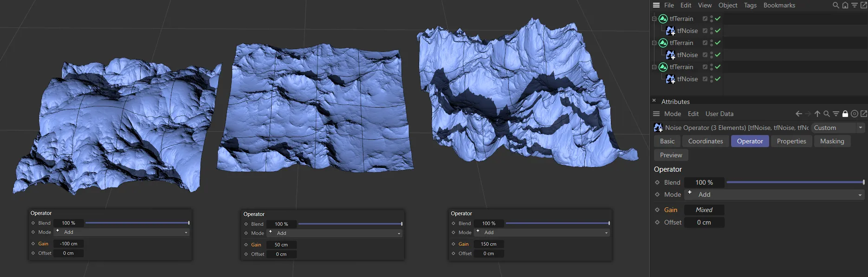Open the Object Manager hamburger menu
868x277 pixels.
point(656,5)
